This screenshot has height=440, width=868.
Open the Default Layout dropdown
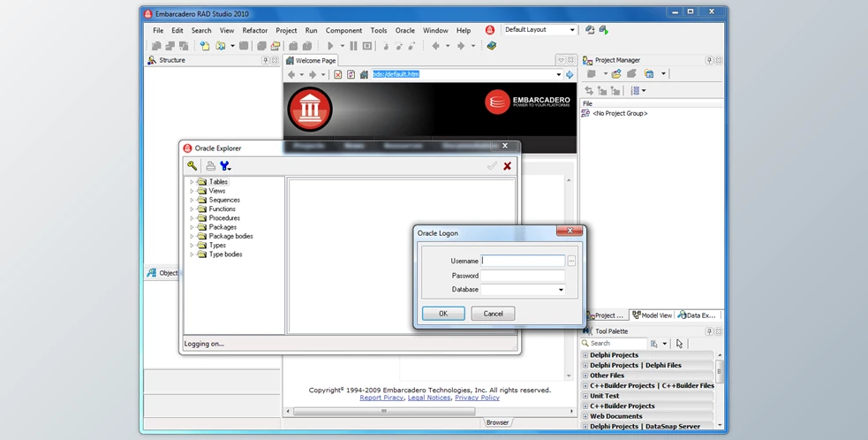coord(572,30)
